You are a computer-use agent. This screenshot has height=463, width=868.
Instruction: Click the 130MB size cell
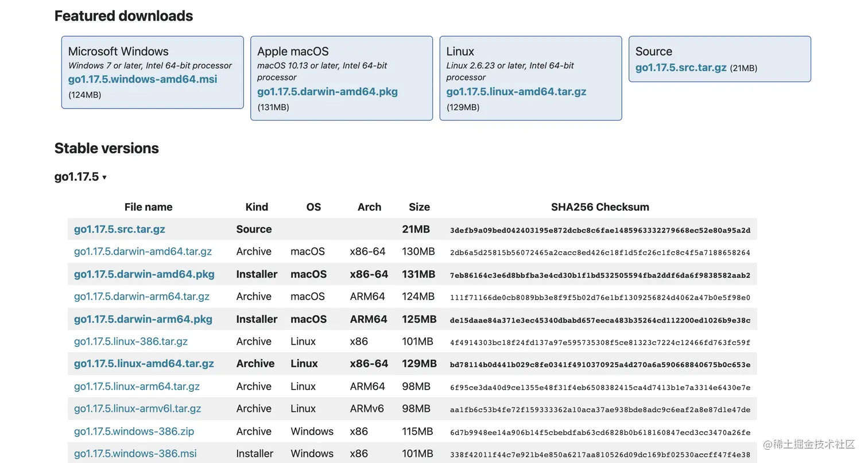(x=418, y=251)
